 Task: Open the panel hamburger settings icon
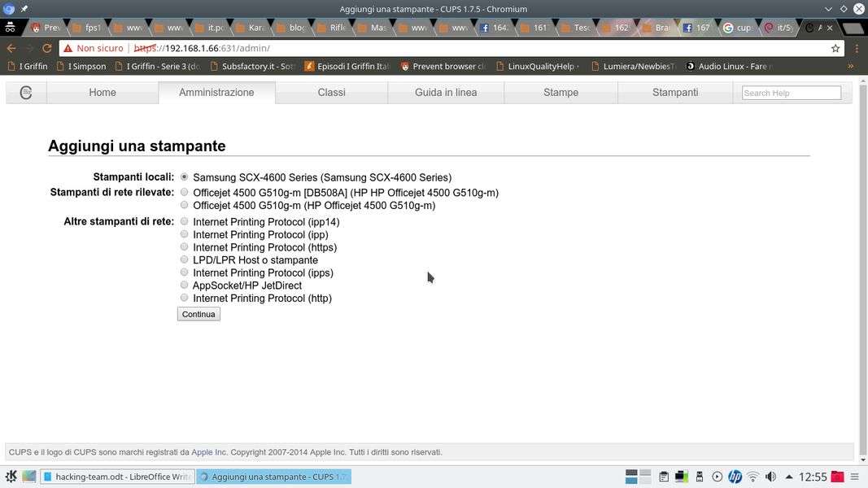pos(855,477)
